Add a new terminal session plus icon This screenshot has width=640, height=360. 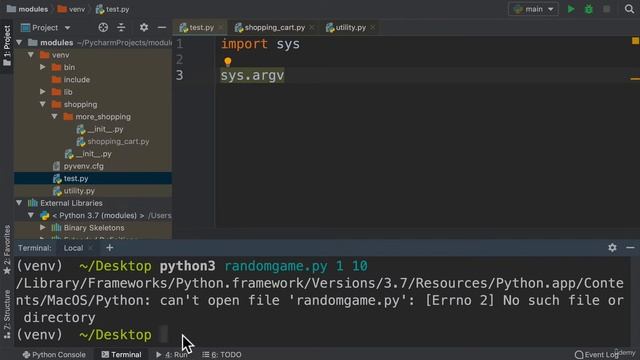(x=109, y=247)
